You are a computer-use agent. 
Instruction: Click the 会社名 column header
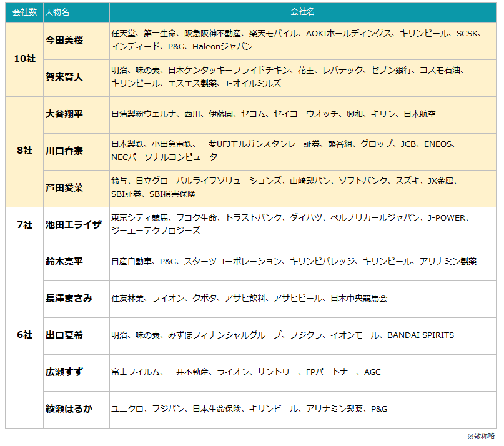pyautogui.click(x=303, y=12)
